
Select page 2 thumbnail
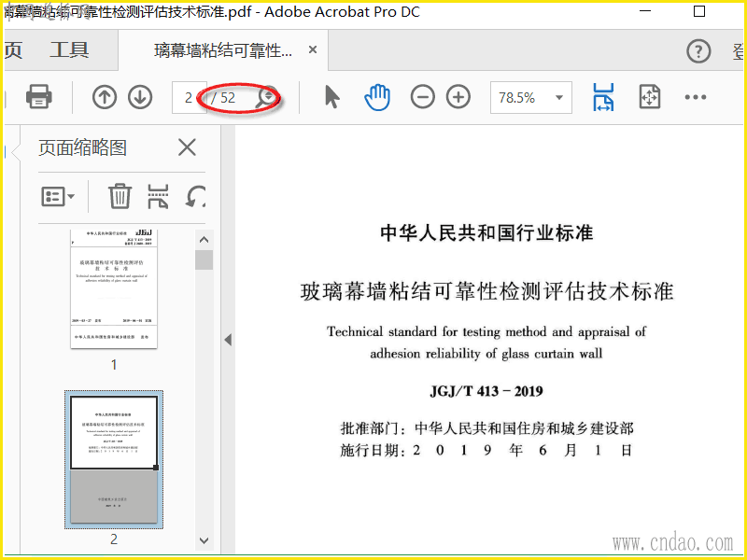click(114, 459)
